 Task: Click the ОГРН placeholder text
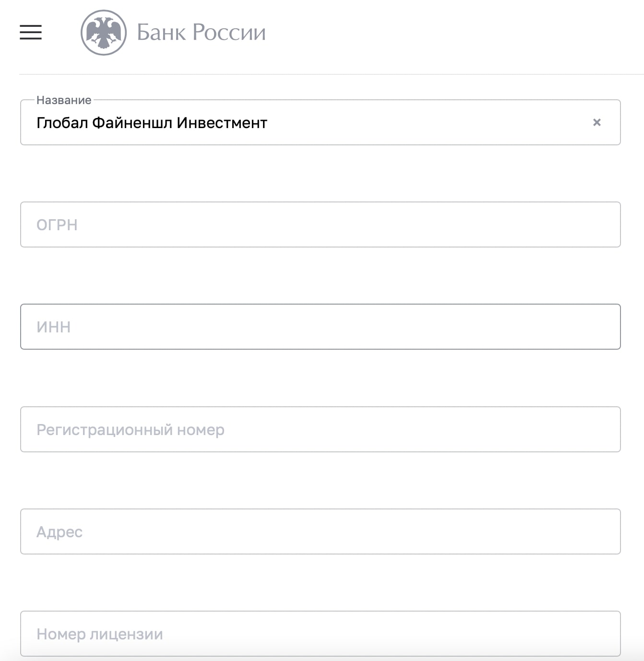[x=57, y=225]
